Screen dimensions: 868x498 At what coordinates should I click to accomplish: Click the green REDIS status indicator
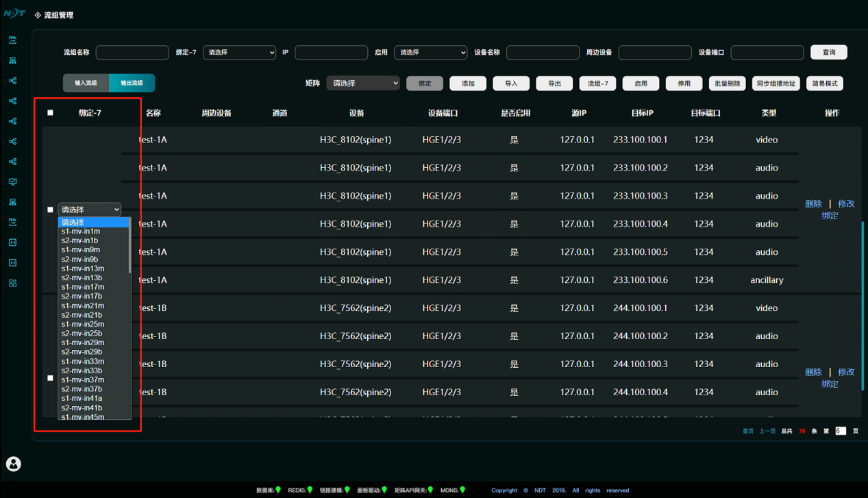click(x=310, y=490)
